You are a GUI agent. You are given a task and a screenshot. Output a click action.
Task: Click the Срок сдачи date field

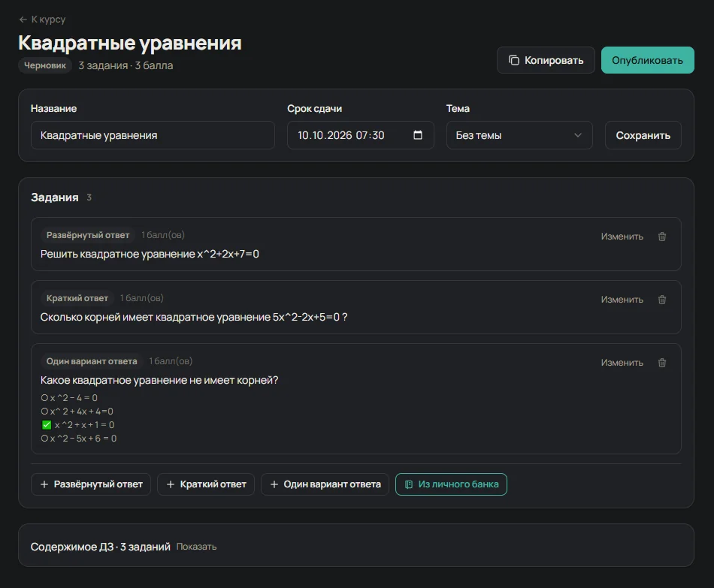[360, 135]
